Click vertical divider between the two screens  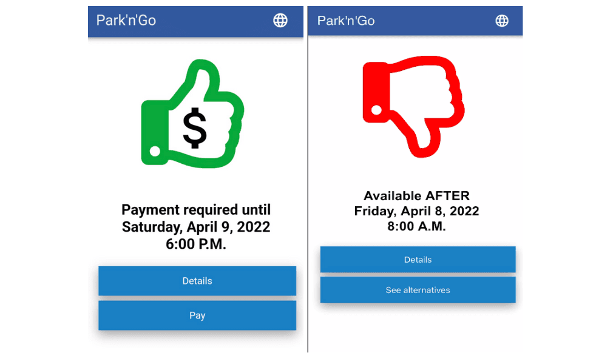(x=308, y=179)
